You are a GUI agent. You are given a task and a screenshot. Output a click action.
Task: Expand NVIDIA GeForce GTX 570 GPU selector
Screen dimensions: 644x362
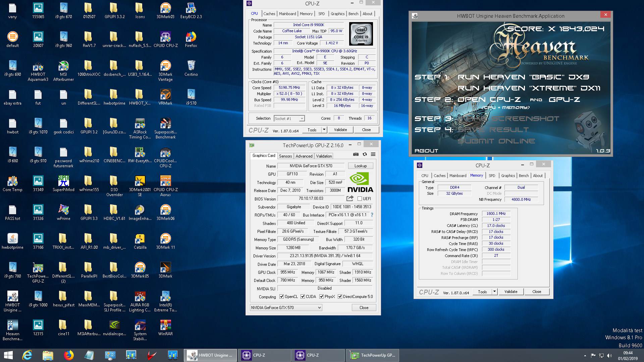319,307
